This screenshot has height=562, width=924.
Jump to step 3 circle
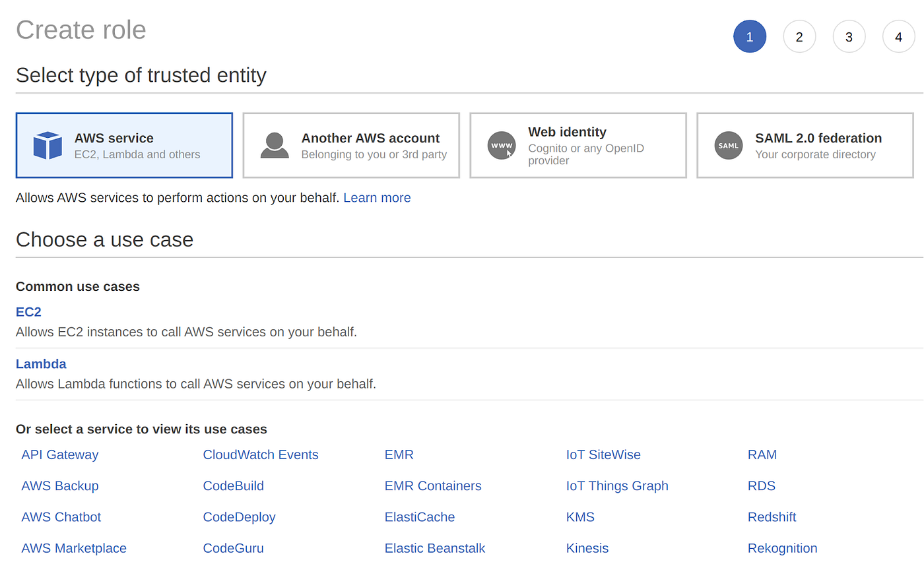849,36
